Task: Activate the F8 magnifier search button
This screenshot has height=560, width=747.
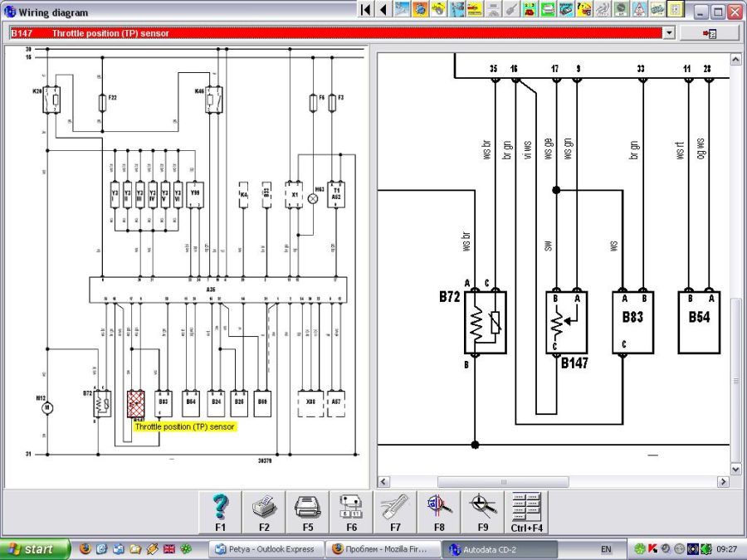Action: click(438, 511)
